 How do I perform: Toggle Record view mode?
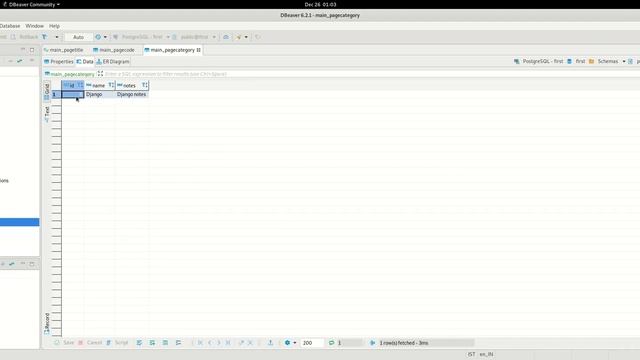click(47, 324)
